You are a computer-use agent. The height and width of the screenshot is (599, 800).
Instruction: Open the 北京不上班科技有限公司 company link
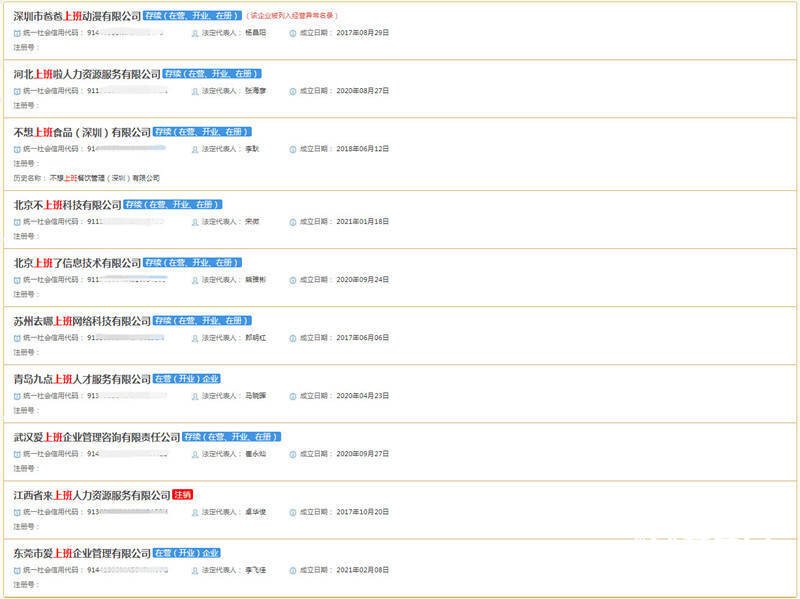click(x=67, y=205)
